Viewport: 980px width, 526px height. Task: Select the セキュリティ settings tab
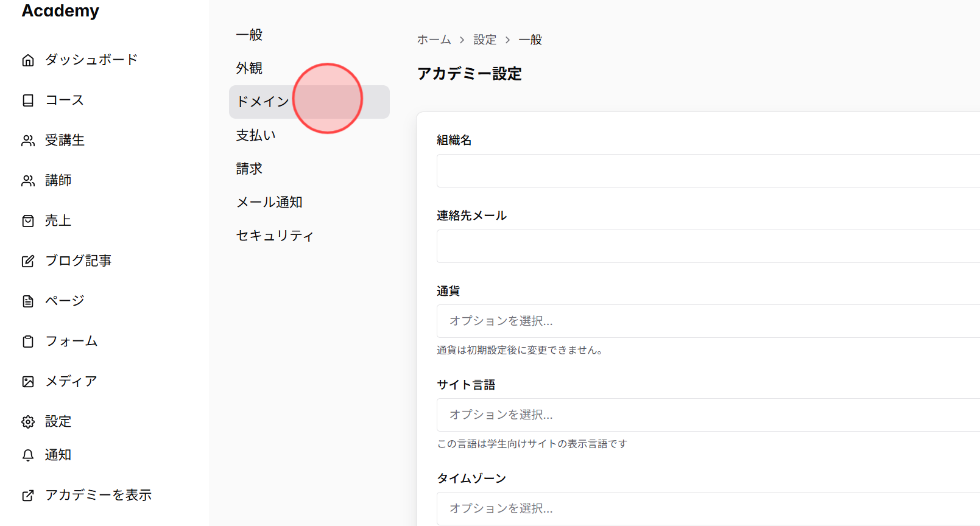click(309, 236)
